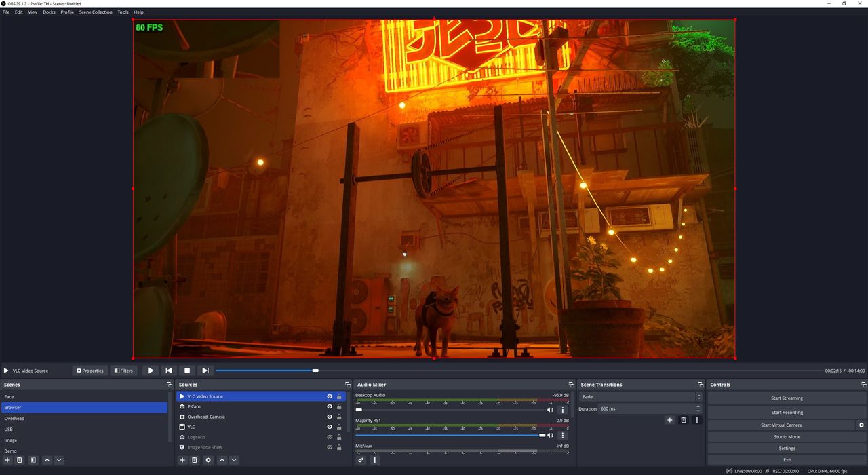Remove scene transition with trash icon
Image resolution: width=868 pixels, height=475 pixels.
(684, 420)
